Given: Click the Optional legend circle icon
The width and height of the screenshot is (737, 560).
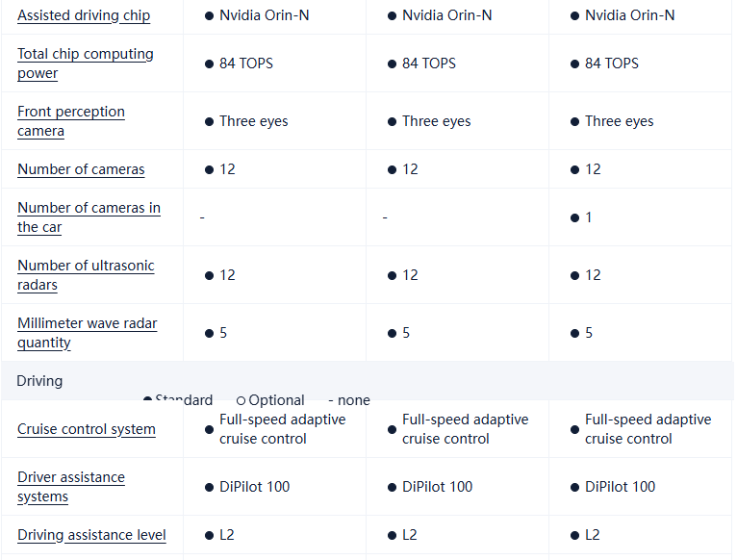Looking at the screenshot, I should point(241,400).
